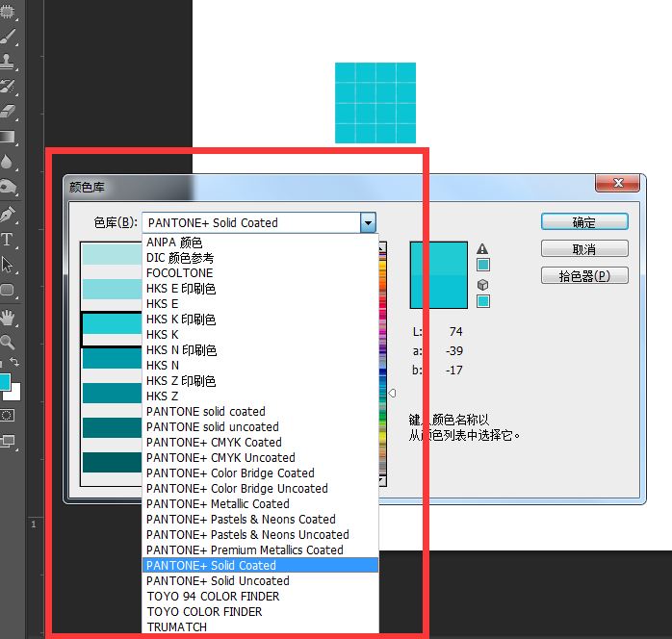Select the History Brush tool
Screen dimensions: 672x639
(x=8, y=86)
